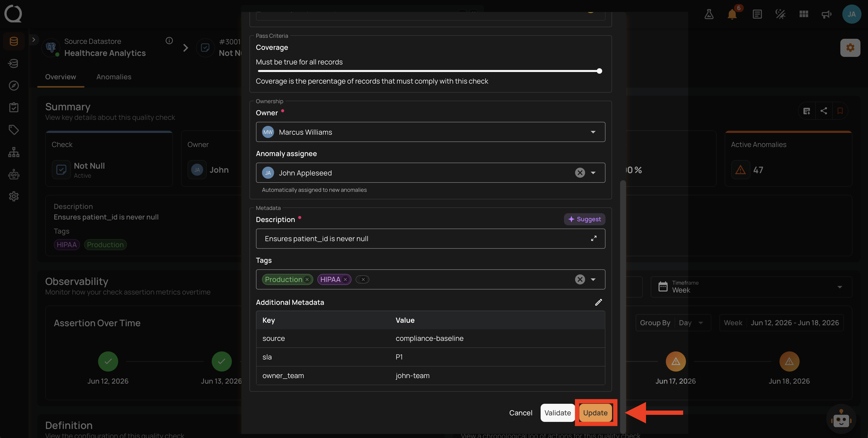
Task: Open the apps grid header icon
Action: point(804,14)
